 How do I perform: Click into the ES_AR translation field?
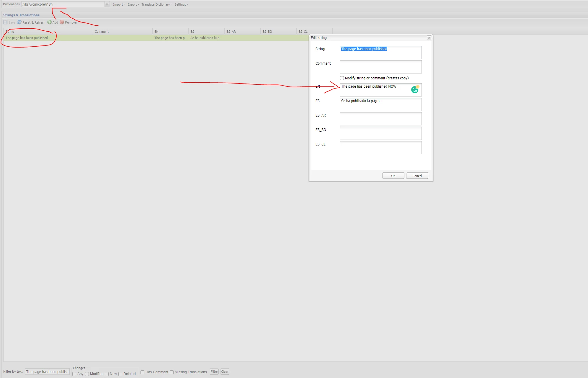click(x=380, y=119)
